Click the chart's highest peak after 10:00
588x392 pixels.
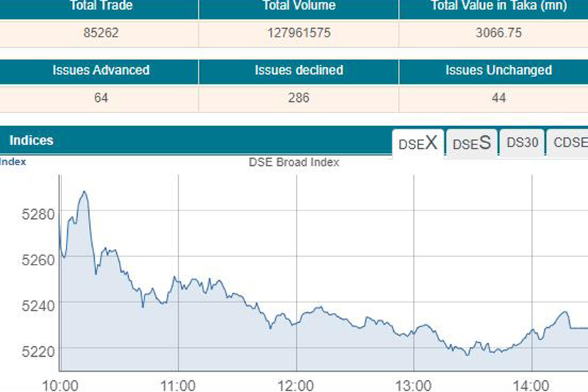[x=84, y=192]
